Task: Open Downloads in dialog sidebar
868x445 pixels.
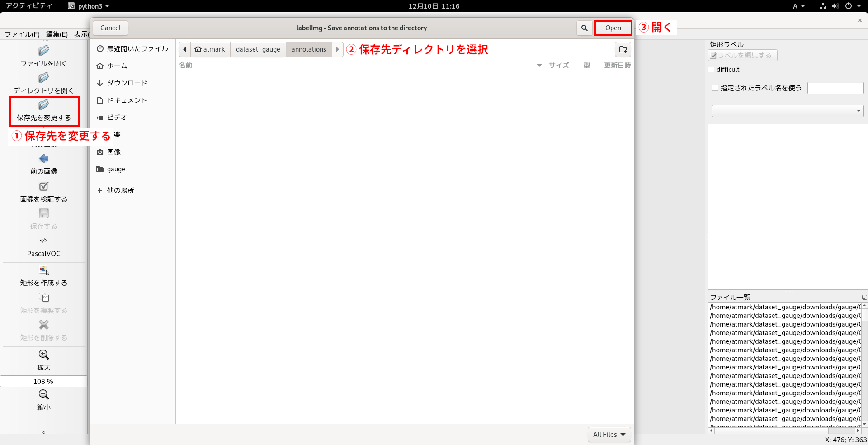Action: [132, 83]
